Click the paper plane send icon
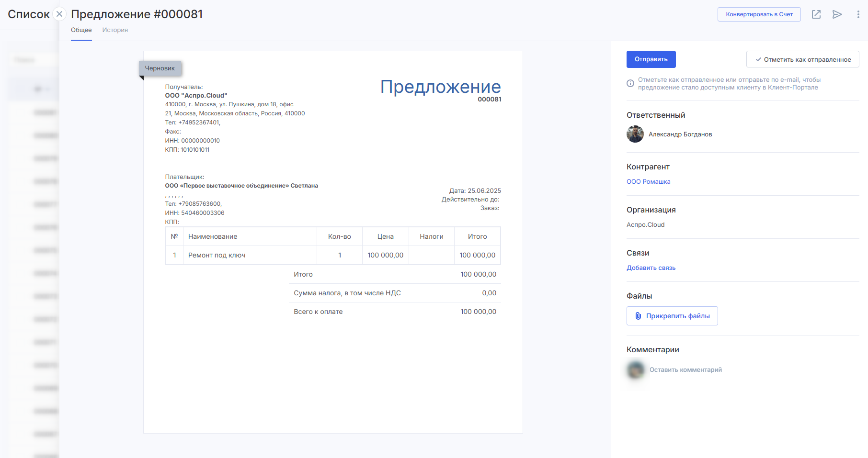The image size is (868, 458). (x=837, y=14)
